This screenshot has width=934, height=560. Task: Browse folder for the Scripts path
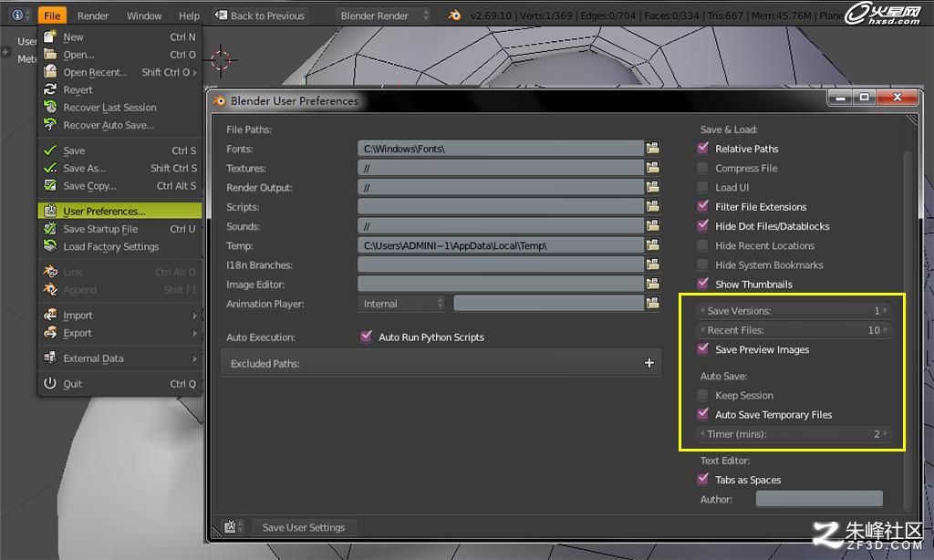tap(653, 207)
